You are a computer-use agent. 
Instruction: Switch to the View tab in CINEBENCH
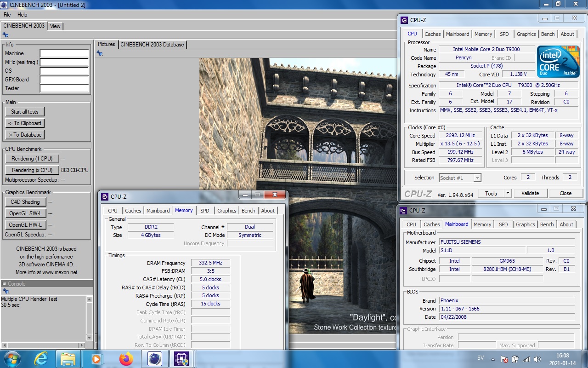[x=55, y=26]
